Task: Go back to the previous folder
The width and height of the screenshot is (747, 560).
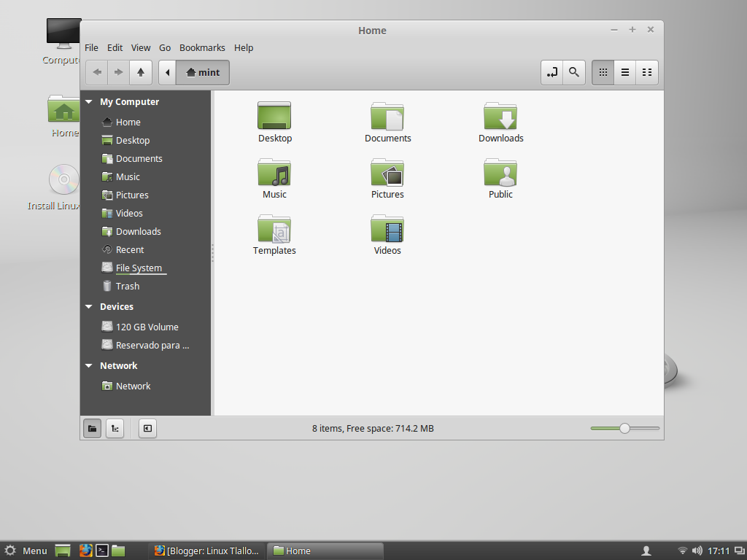Action: coord(96,72)
